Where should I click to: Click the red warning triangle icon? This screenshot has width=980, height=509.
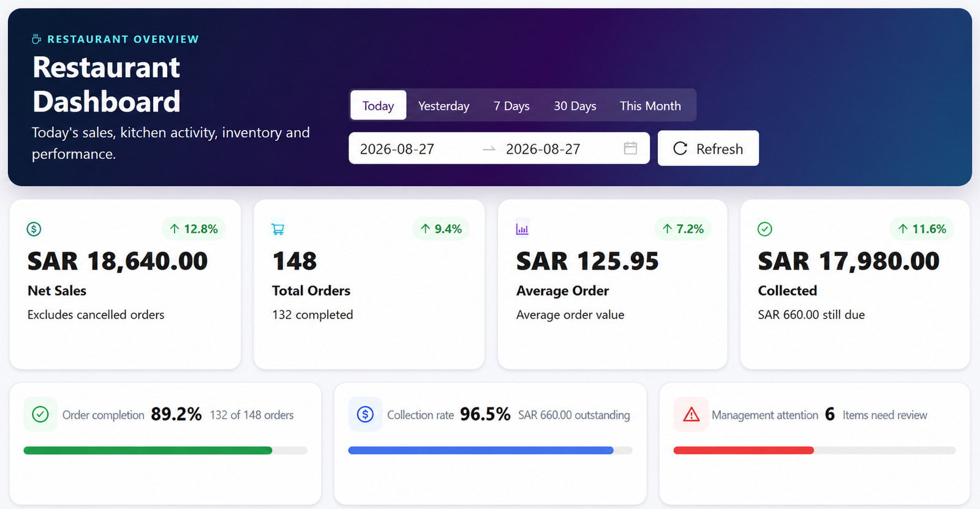point(691,415)
